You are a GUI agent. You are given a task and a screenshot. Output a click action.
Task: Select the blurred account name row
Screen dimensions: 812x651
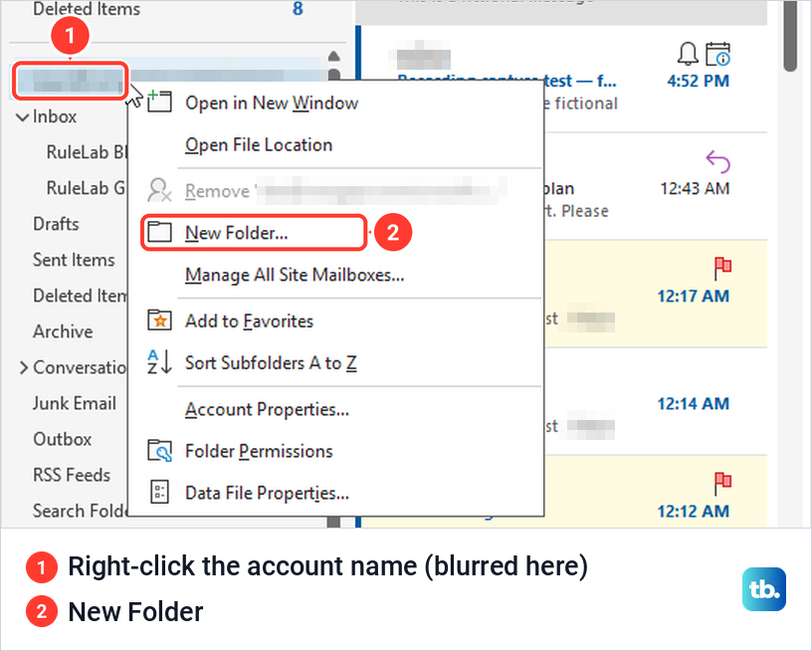[70, 81]
